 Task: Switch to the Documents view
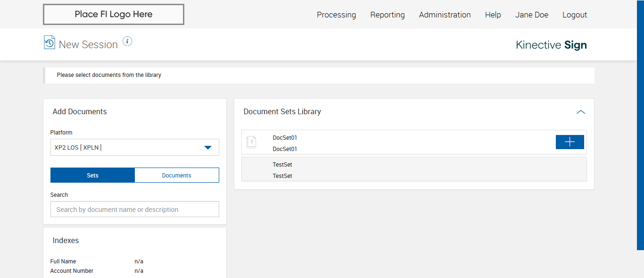point(177,175)
